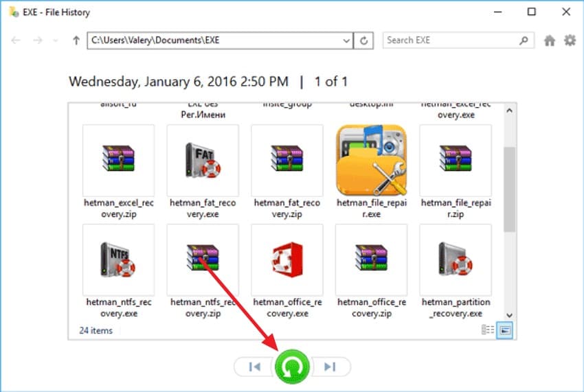The image size is (584, 392).
Task: Go to the next version
Action: (330, 367)
